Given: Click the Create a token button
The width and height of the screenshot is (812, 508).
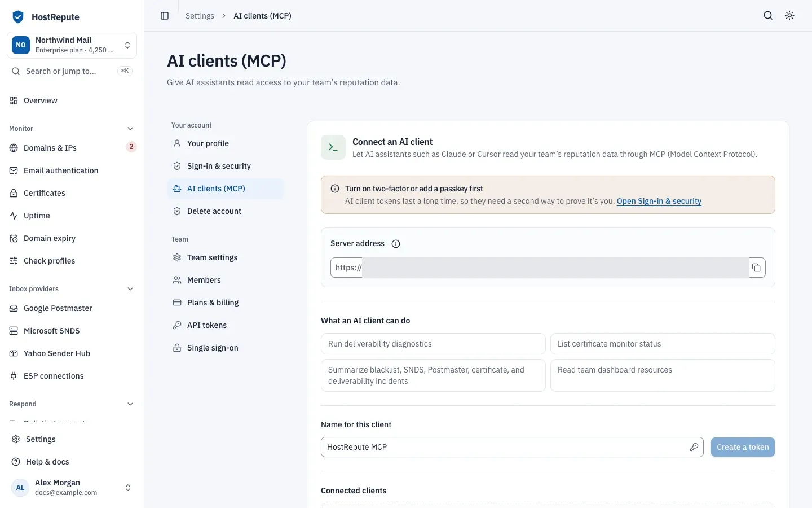Looking at the screenshot, I should point(743,447).
